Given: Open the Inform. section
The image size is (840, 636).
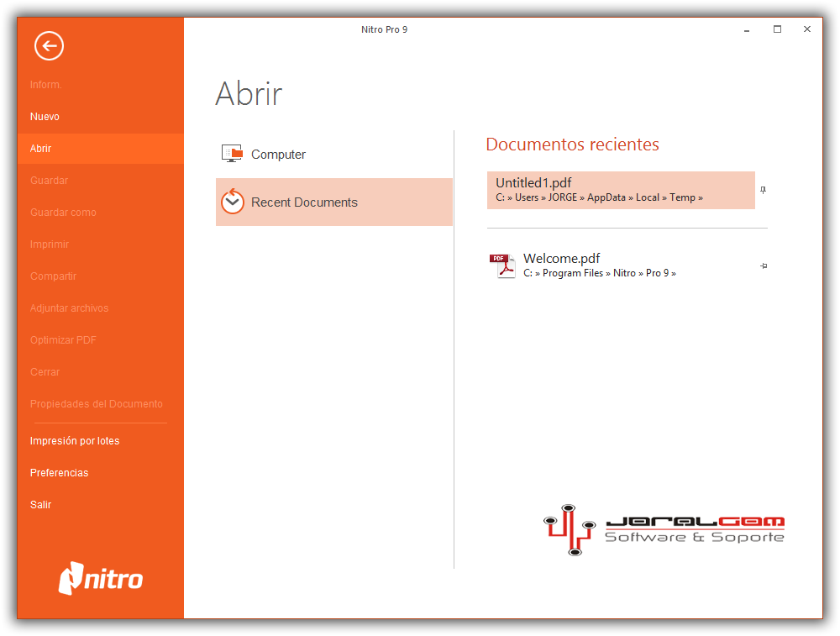Looking at the screenshot, I should 46,84.
